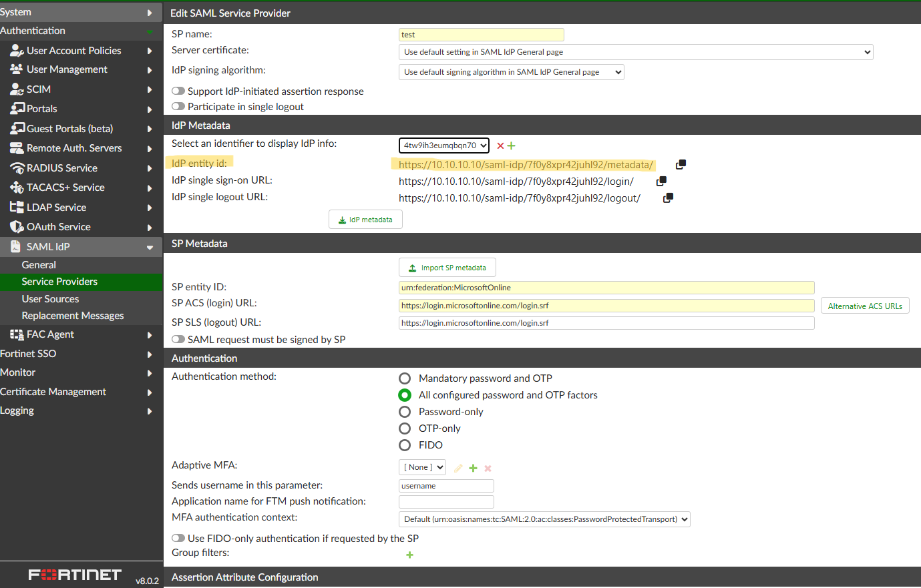The image size is (921, 588).
Task: Click the User Management people icon
Action: pyautogui.click(x=17, y=69)
